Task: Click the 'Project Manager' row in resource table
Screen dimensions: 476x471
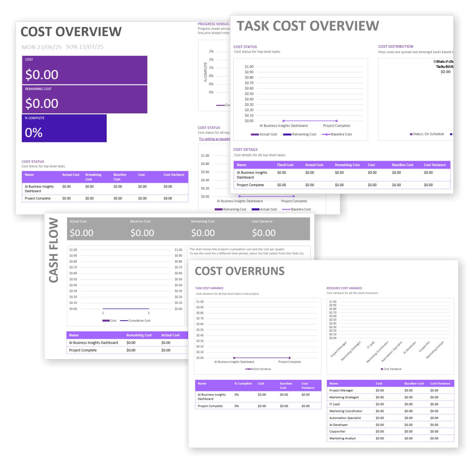Action: click(x=390, y=390)
